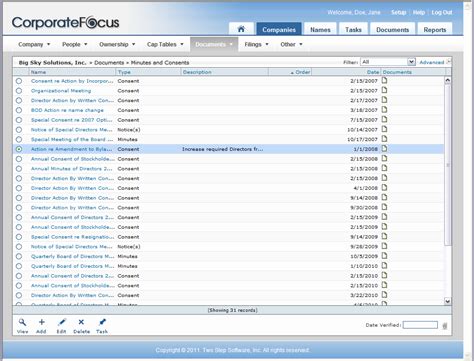The image size is (474, 361).
Task: Click the Task pin icon
Action: click(x=102, y=322)
